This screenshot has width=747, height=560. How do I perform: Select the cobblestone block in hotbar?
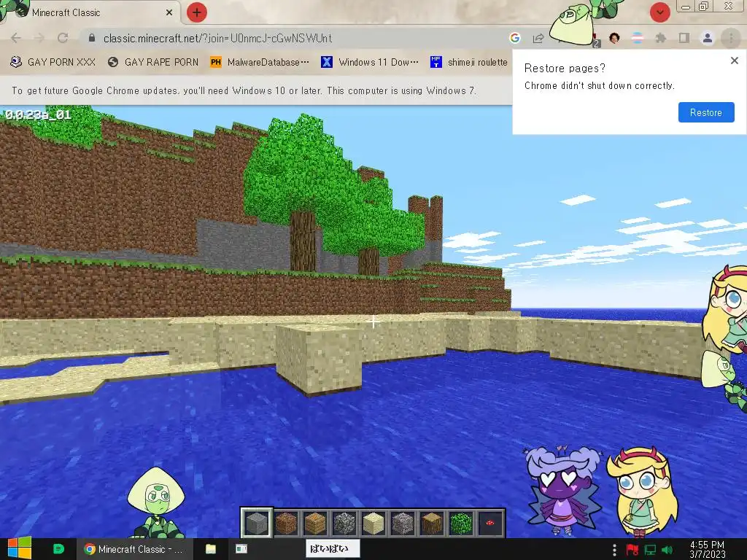[x=344, y=523]
